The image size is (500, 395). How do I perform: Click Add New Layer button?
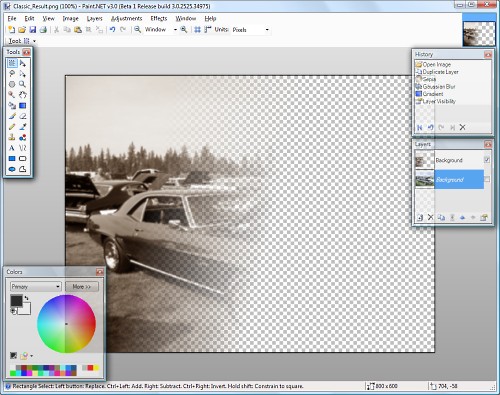pyautogui.click(x=420, y=218)
